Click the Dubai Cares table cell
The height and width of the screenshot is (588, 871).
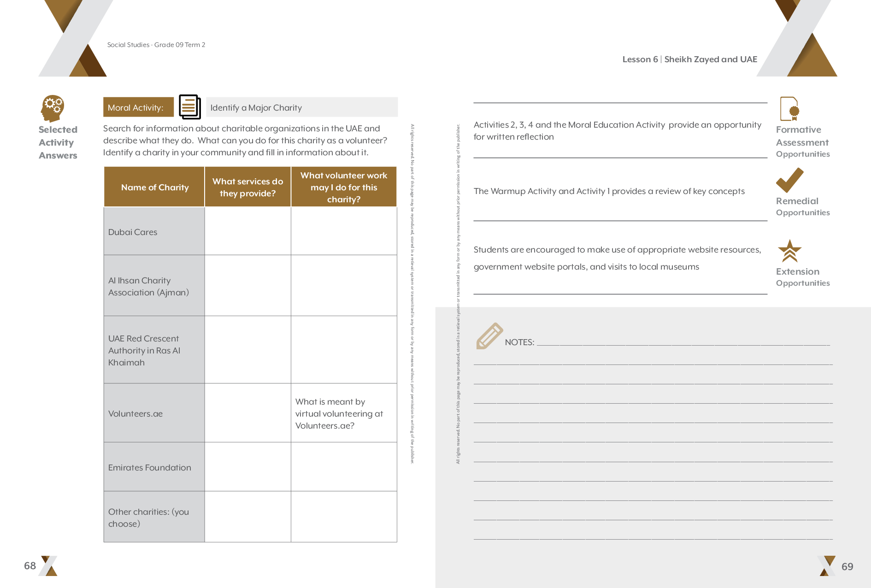pyautogui.click(x=154, y=232)
